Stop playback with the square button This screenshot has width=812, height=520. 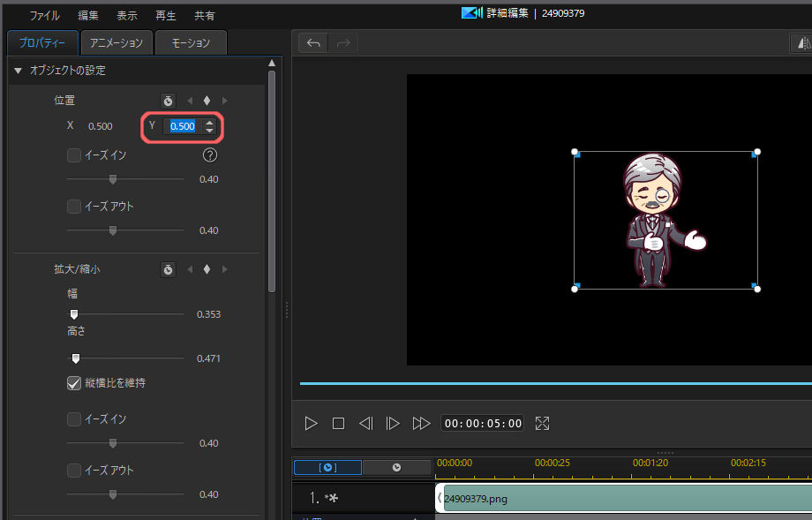[338, 424]
